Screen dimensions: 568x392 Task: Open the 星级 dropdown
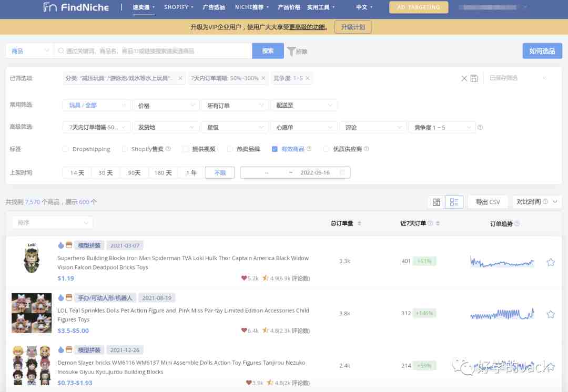click(235, 127)
